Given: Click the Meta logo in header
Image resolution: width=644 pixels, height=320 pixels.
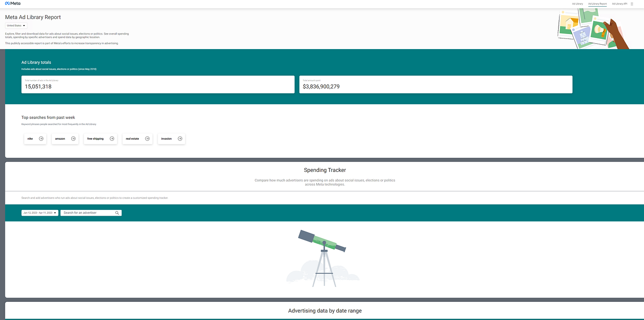Looking at the screenshot, I should point(12,4).
